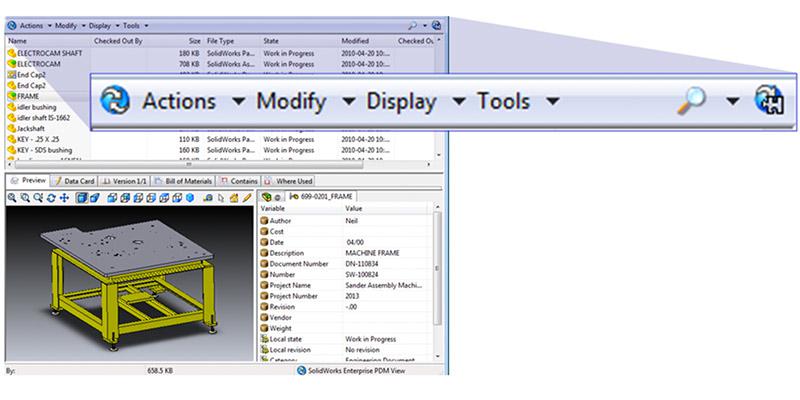Toggle the highlighted shaded-with-edges display icon

click(x=81, y=197)
